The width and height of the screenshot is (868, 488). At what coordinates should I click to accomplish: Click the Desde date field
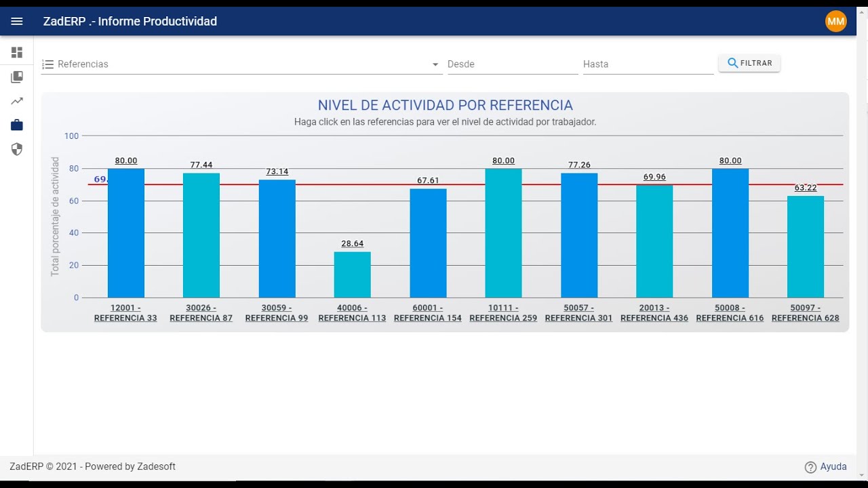[x=513, y=64]
